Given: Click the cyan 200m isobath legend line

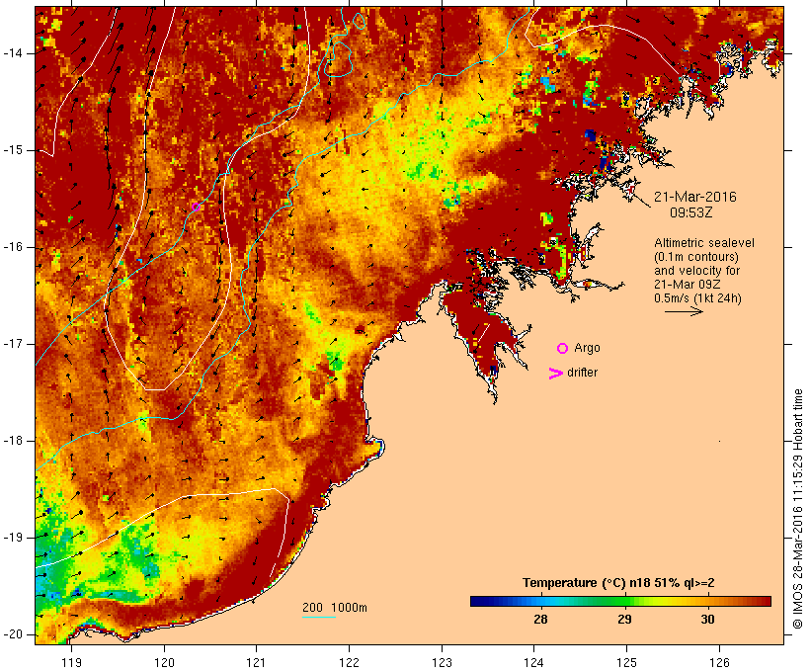Looking at the screenshot, I should (319, 617).
